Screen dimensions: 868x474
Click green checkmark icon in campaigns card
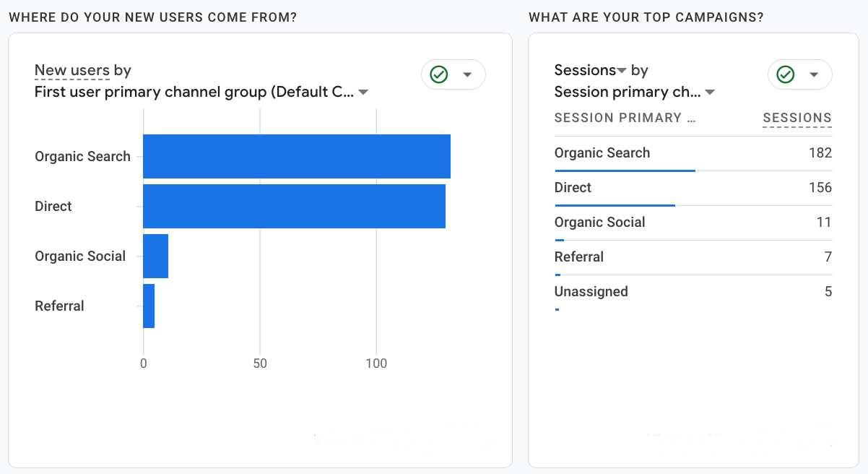(x=786, y=74)
